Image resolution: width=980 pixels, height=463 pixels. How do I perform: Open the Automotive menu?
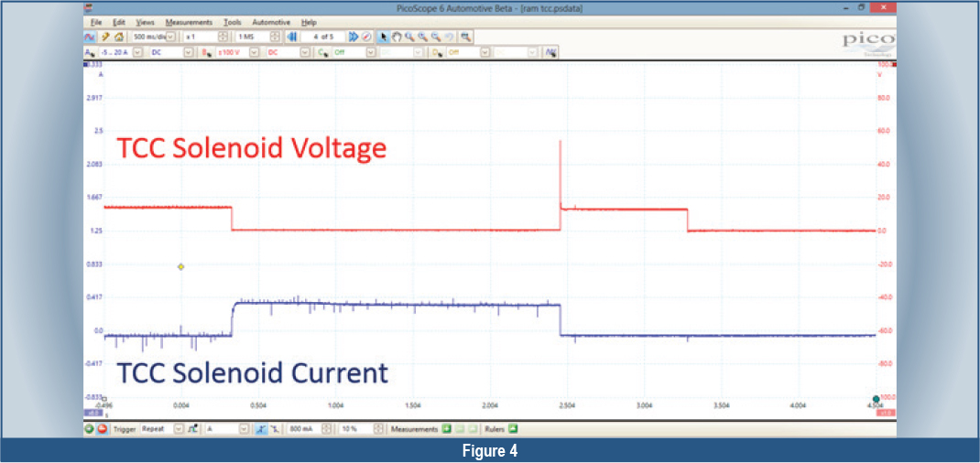point(271,22)
